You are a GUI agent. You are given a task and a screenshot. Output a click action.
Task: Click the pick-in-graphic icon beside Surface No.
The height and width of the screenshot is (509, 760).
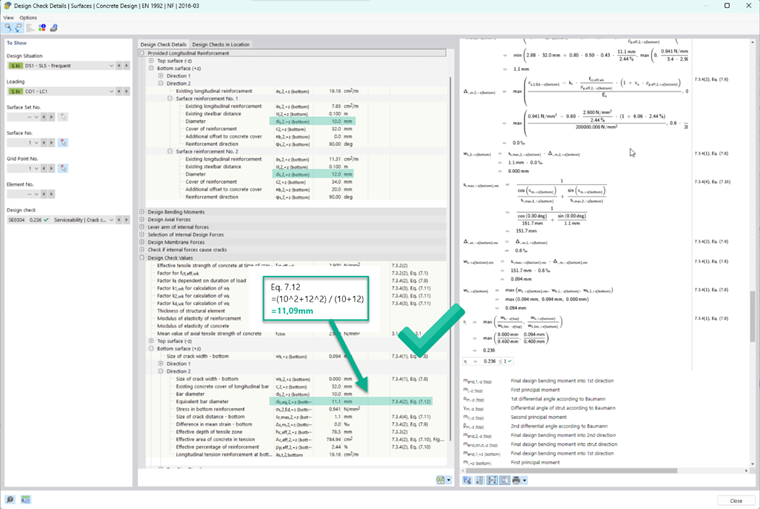(63, 143)
